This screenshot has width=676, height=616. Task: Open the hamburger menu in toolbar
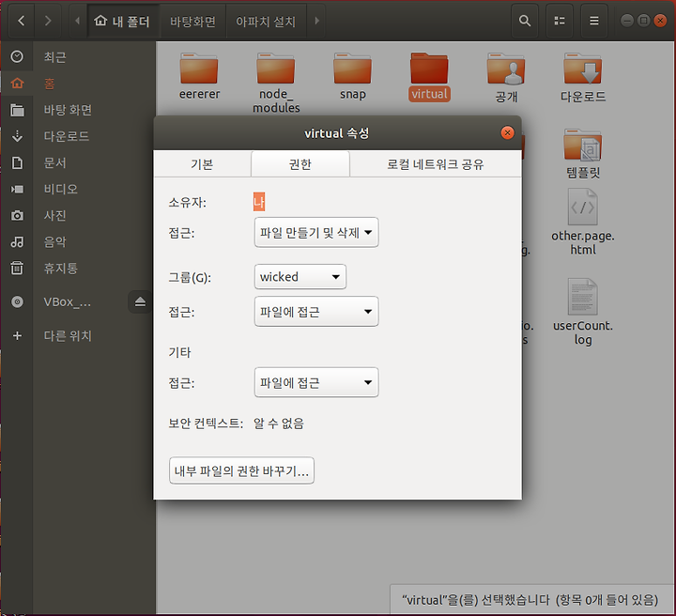click(x=593, y=21)
